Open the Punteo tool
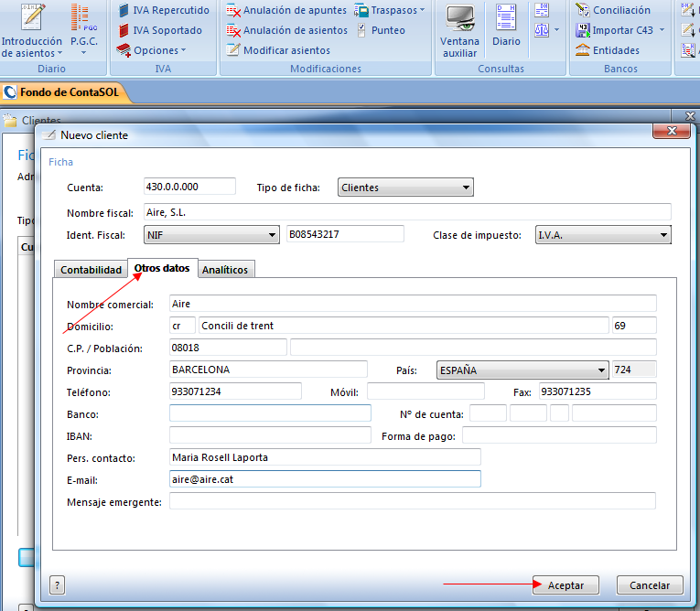The image size is (700, 611). pos(381,30)
